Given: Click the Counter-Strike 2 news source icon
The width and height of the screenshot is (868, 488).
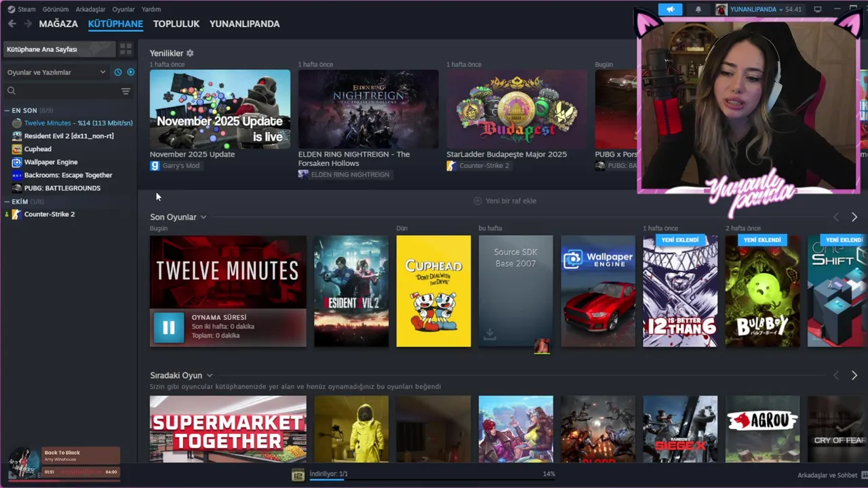Looking at the screenshot, I should tap(451, 165).
